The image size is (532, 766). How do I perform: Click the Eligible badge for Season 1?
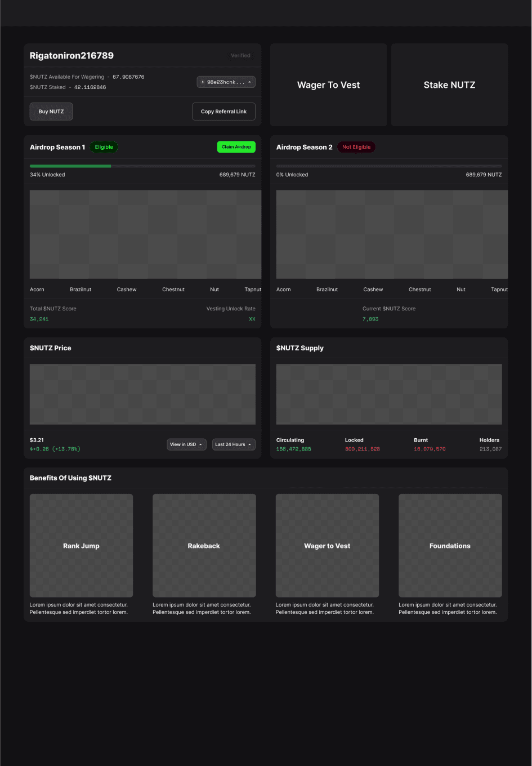click(104, 147)
